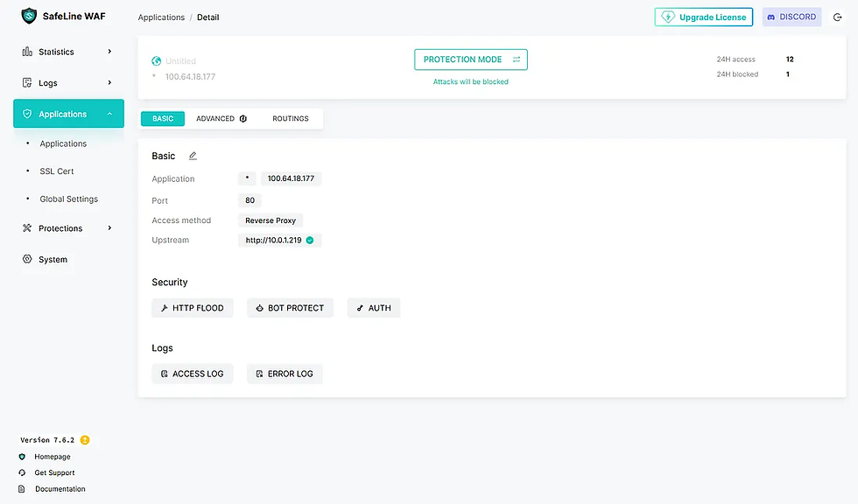
Task: Open the Logs section icon
Action: point(27,82)
